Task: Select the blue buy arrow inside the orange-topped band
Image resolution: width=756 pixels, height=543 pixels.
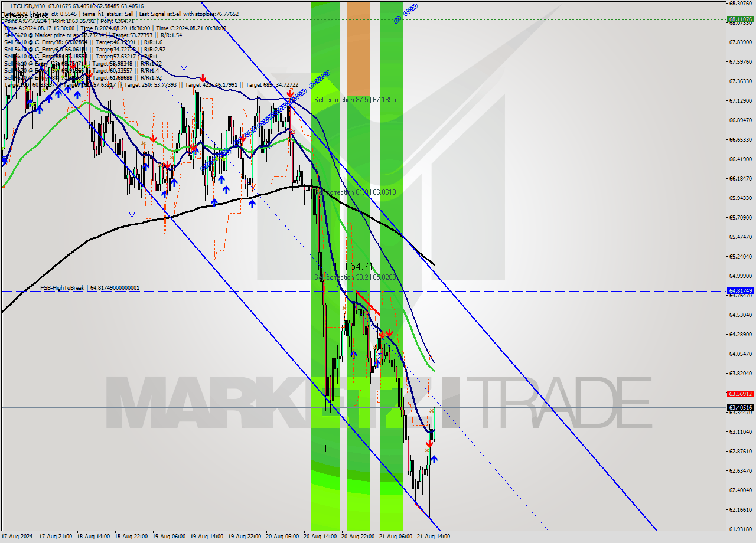Action: [354, 354]
